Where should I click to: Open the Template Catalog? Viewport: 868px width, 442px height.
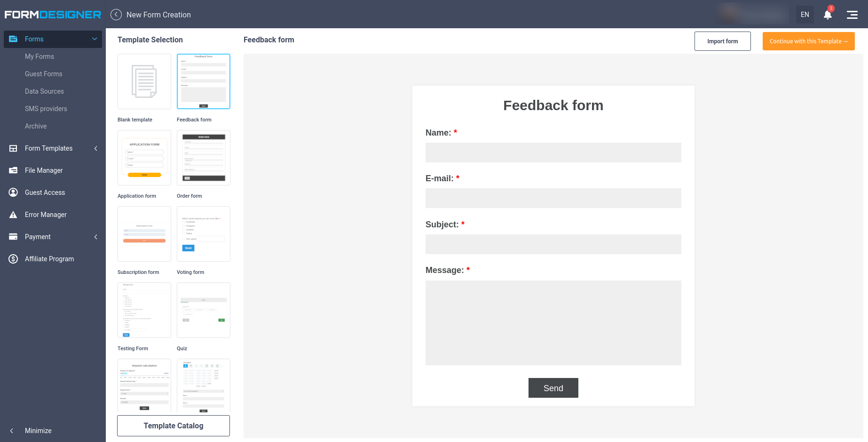click(x=174, y=426)
